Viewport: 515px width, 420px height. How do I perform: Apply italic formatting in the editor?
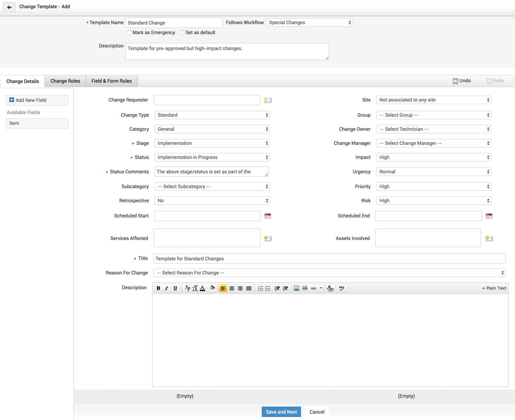point(167,288)
